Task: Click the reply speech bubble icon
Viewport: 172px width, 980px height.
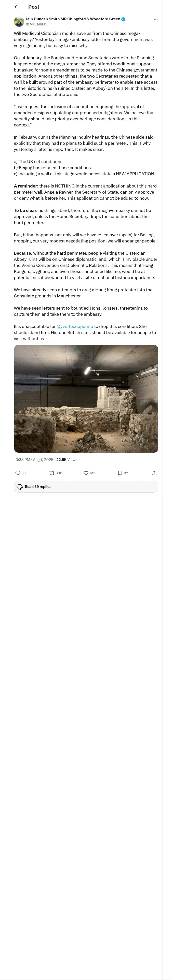Action: click(18, 473)
